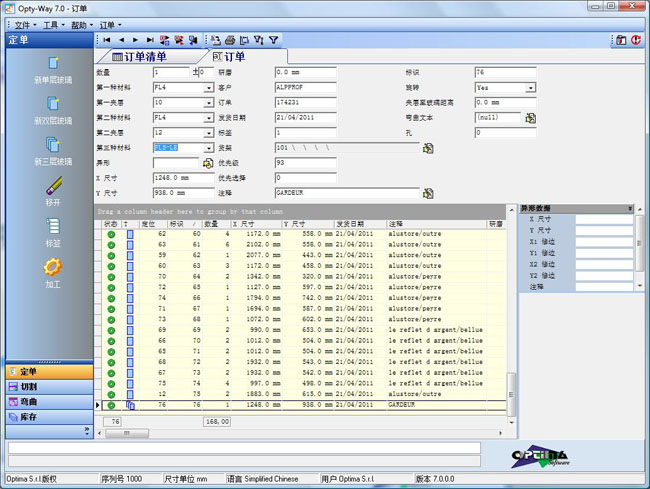Click the printer icon in the toolbar
Viewport: 650px width, 489px height.
(230, 40)
